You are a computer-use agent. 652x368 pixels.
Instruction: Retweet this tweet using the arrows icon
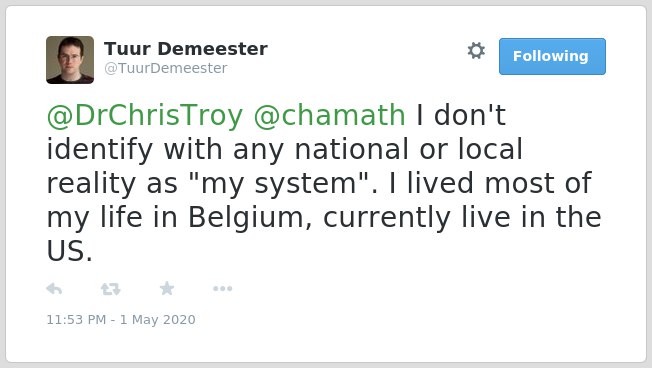click(x=111, y=289)
